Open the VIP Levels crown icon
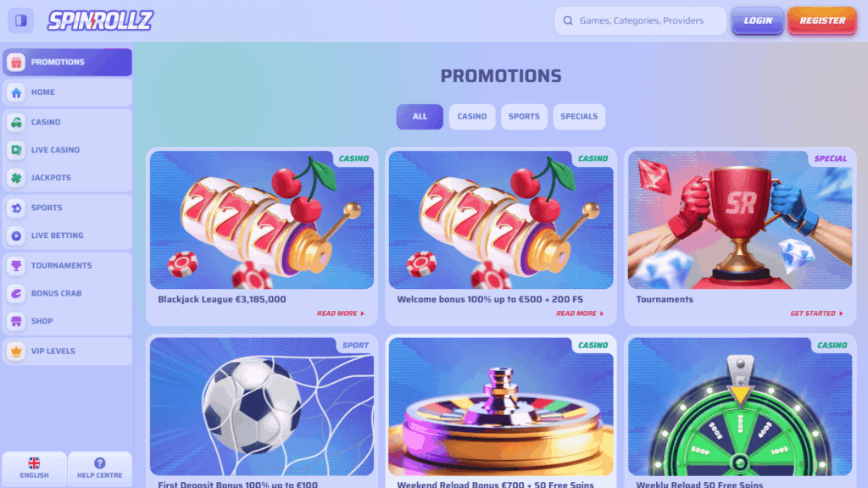The image size is (868, 488). click(16, 352)
